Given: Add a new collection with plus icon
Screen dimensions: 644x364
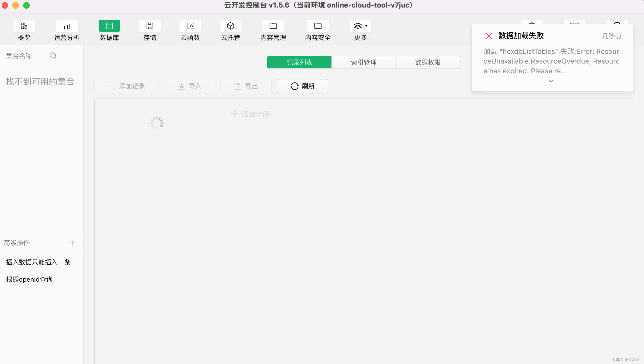Looking at the screenshot, I should [70, 56].
